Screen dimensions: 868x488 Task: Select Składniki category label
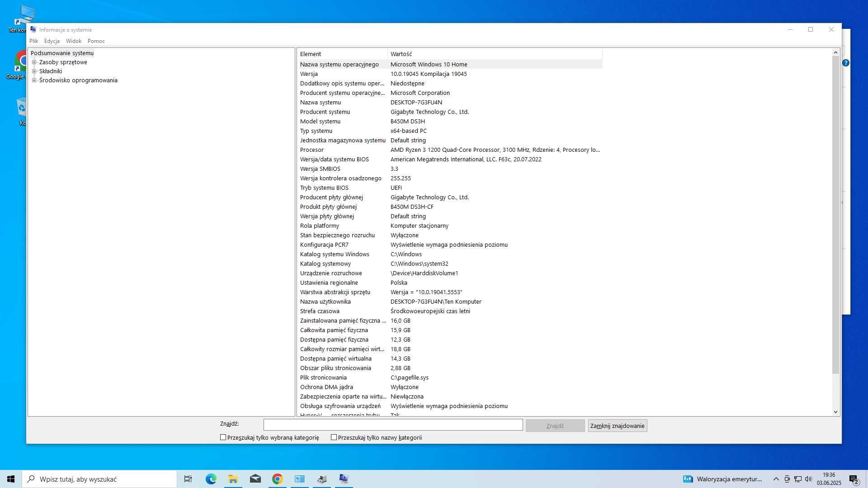click(51, 71)
